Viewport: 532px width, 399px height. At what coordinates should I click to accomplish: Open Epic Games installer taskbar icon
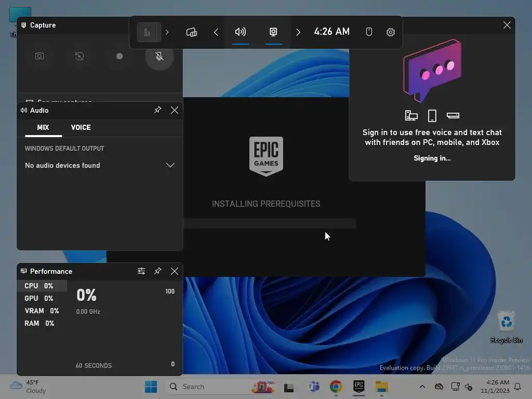coord(358,386)
